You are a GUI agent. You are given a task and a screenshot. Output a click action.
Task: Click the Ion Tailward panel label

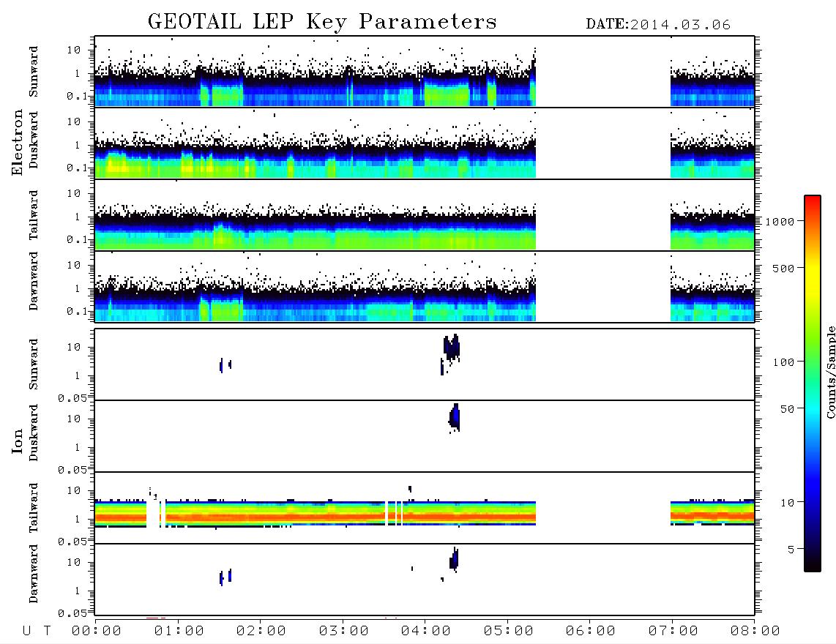click(33, 508)
